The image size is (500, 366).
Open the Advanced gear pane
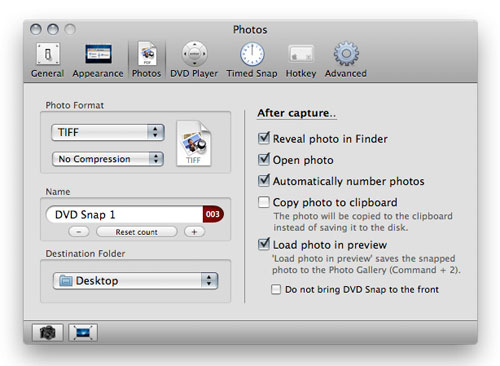(x=346, y=60)
